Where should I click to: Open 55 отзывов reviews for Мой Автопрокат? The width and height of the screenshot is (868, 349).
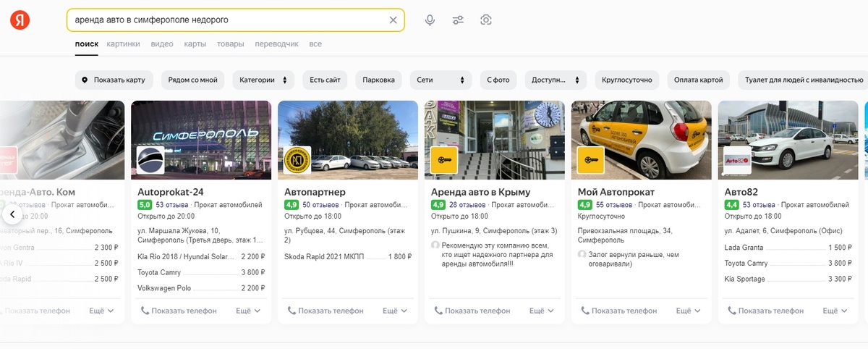point(614,205)
